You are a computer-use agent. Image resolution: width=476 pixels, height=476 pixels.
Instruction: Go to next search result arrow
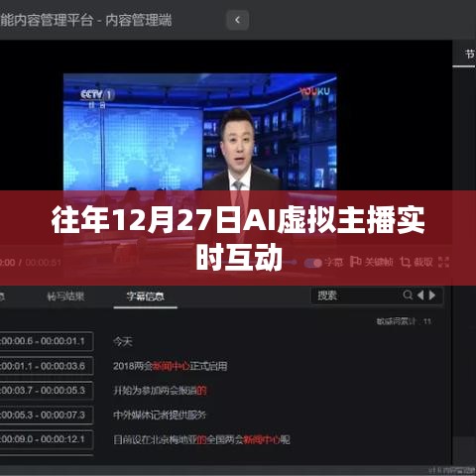tap(432, 295)
